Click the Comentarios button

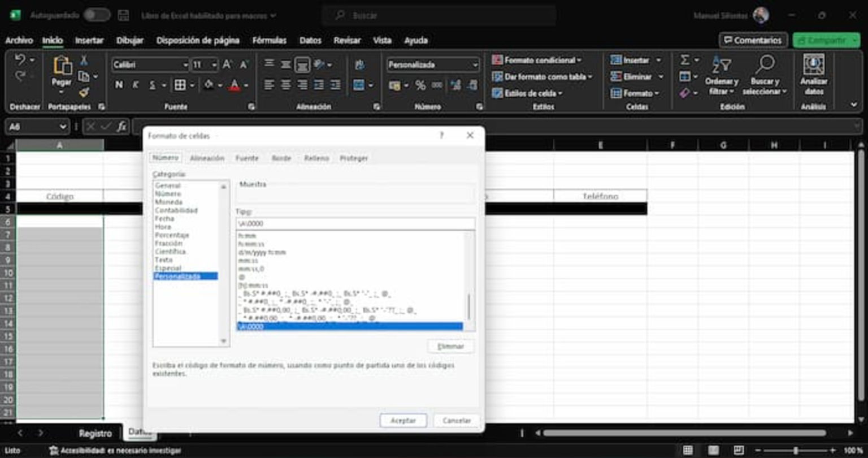point(753,40)
